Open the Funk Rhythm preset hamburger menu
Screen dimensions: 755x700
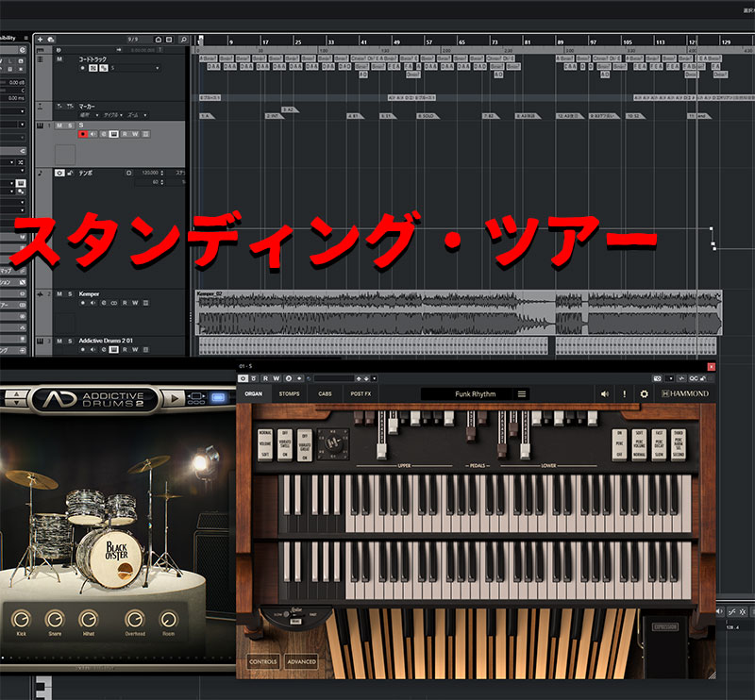(522, 393)
